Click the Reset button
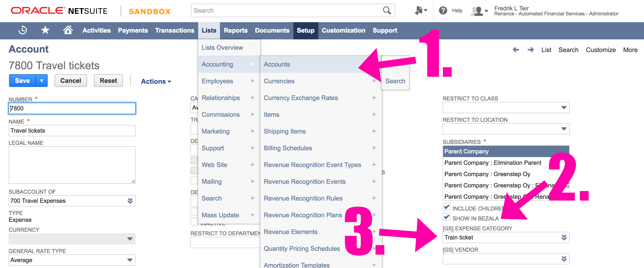The height and width of the screenshot is (268, 644). 108,81
